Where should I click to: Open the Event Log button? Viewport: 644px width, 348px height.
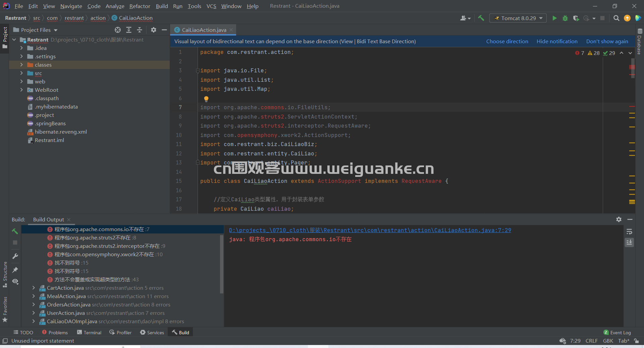pyautogui.click(x=617, y=332)
